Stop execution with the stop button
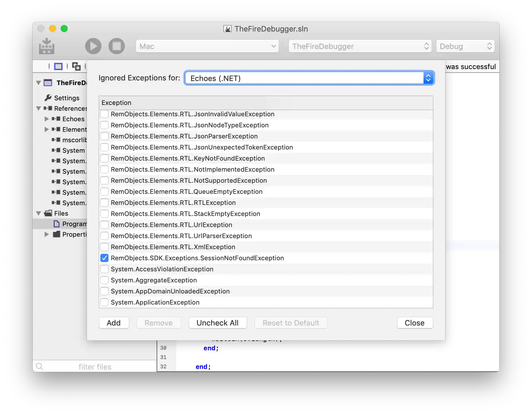Screen dimensions: 532x415 [117, 46]
